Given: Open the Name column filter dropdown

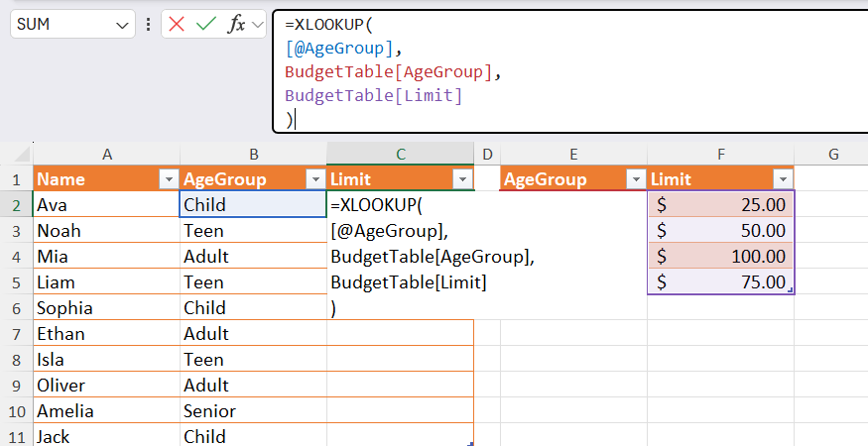Looking at the screenshot, I should [x=169, y=179].
